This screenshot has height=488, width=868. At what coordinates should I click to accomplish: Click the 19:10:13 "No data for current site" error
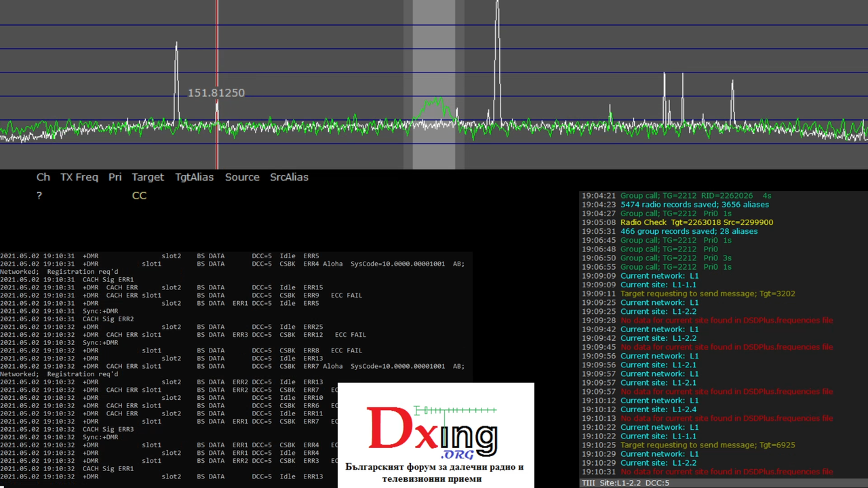pyautogui.click(x=707, y=418)
